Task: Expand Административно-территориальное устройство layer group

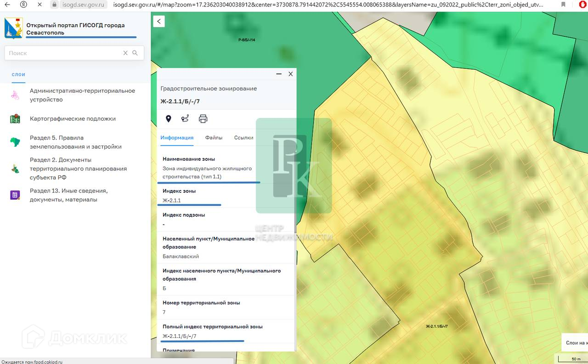Action: (82, 95)
